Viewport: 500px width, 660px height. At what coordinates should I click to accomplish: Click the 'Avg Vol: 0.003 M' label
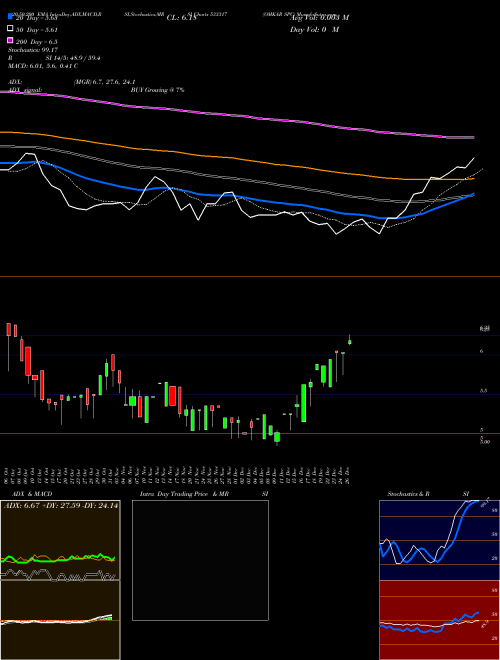[319, 18]
